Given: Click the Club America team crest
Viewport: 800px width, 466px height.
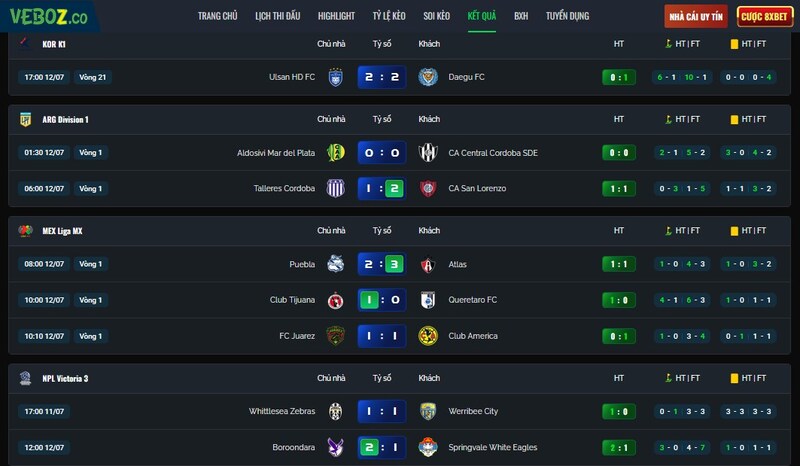Looking at the screenshot, I should point(428,336).
